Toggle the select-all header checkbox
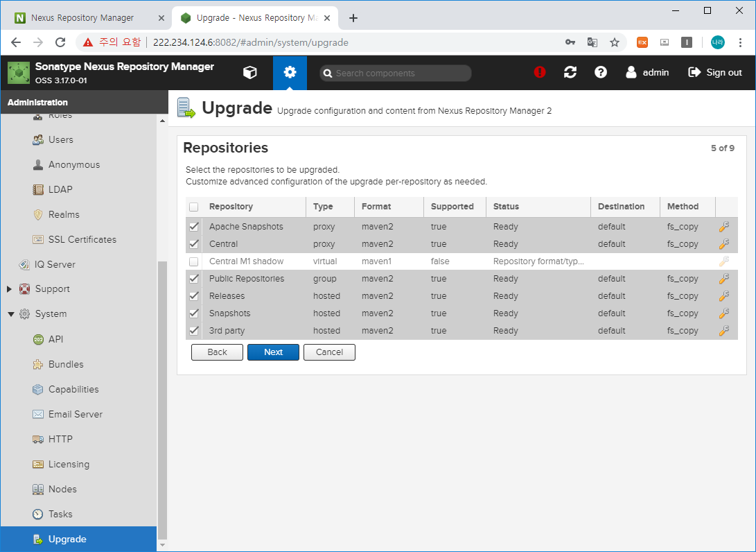The width and height of the screenshot is (756, 552). (194, 207)
